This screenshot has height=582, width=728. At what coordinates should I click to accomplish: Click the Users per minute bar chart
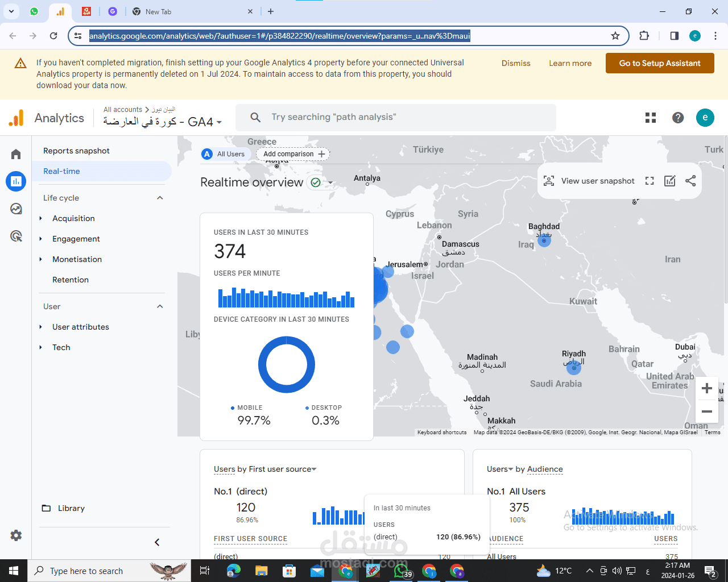[286, 297]
